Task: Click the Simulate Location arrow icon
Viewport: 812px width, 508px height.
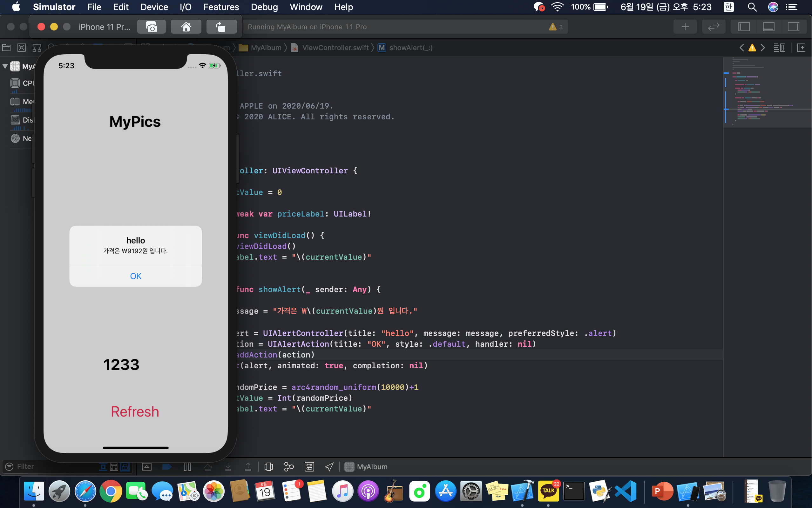Action: (x=329, y=467)
